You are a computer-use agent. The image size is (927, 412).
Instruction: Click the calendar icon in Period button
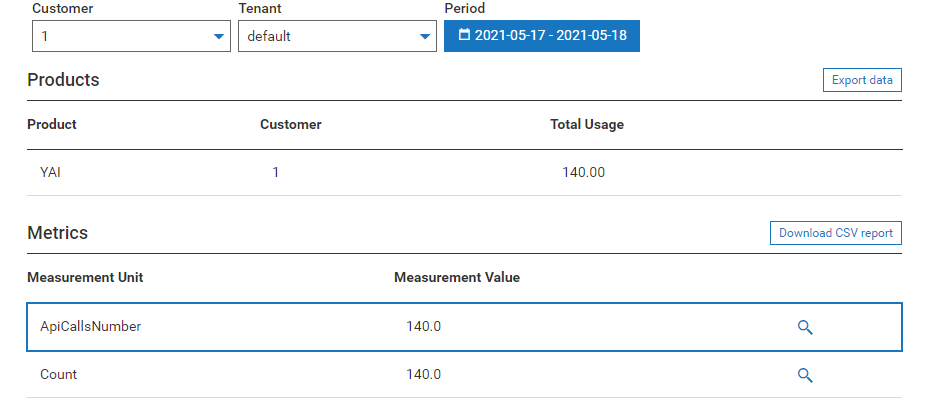[464, 36]
